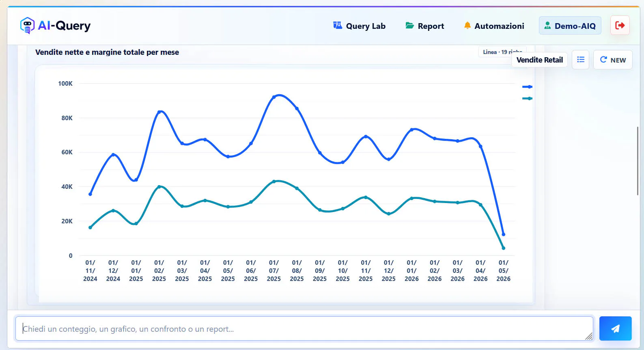Click the teal data point at 01/07/2025
This screenshot has width=644, height=350.
[x=274, y=181]
